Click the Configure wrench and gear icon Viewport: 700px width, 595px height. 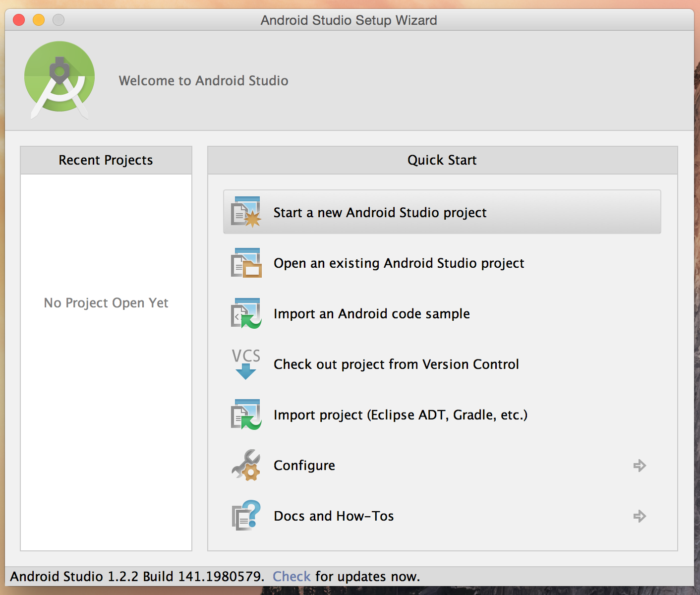pos(246,465)
